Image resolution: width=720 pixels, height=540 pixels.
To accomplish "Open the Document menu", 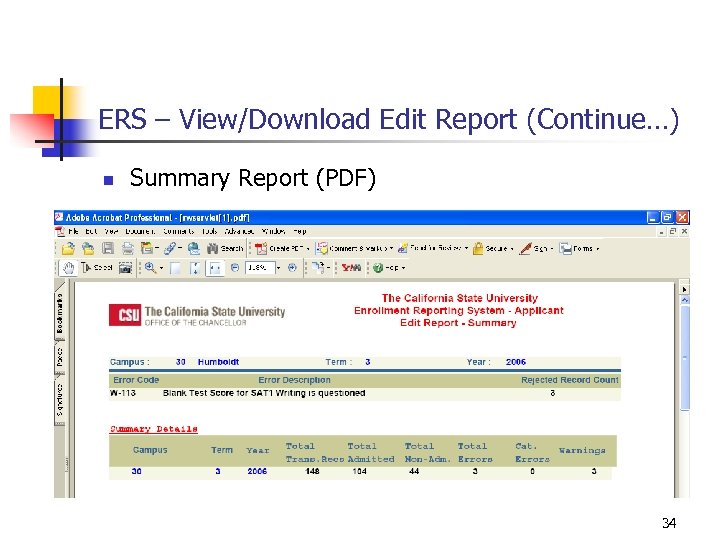I will point(140,231).
